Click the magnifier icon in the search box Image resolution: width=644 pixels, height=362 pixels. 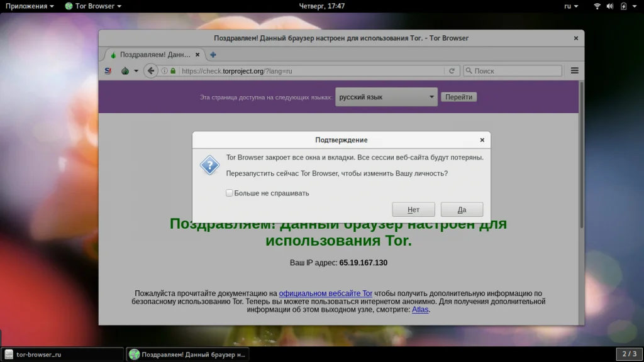click(469, 70)
